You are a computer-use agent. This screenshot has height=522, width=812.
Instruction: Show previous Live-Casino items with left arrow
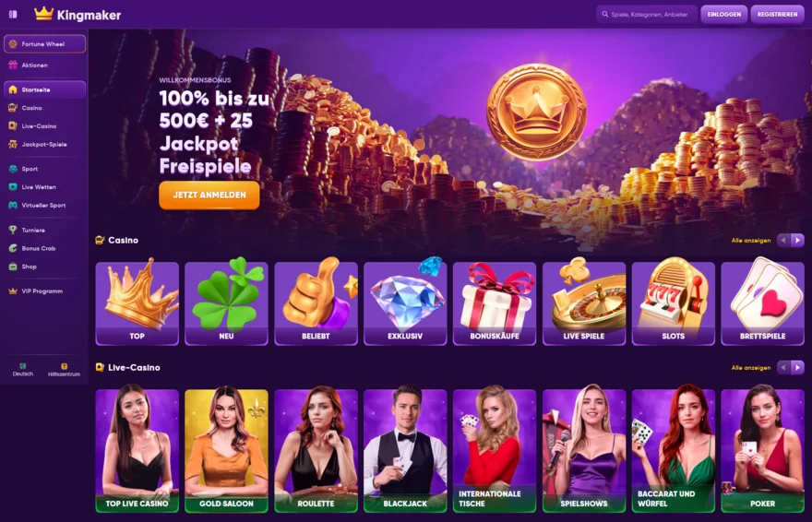783,367
